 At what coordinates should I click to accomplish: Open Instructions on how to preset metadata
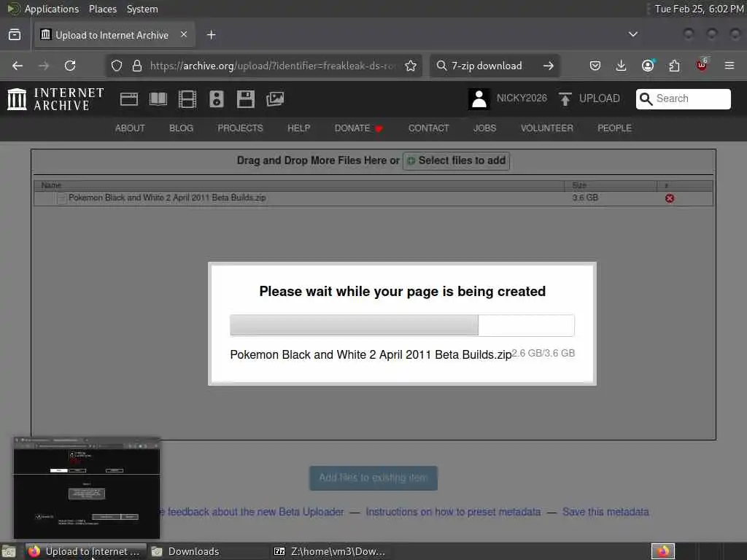click(453, 512)
